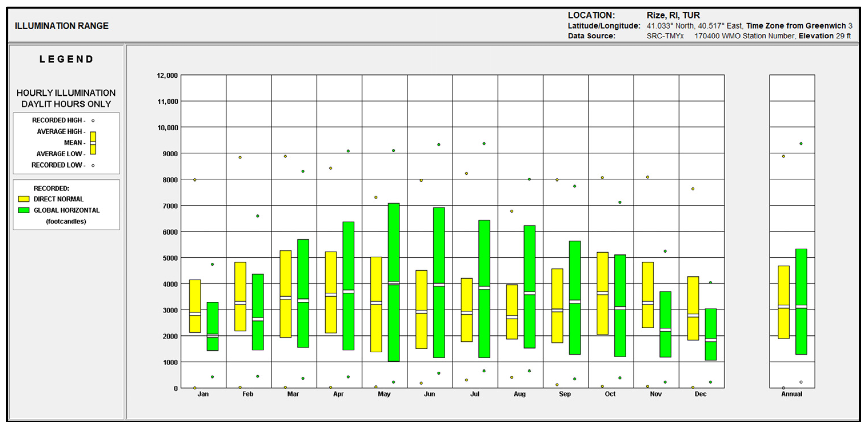Click the Rize, RI, TUR location text
The width and height of the screenshot is (868, 428).
(673, 15)
